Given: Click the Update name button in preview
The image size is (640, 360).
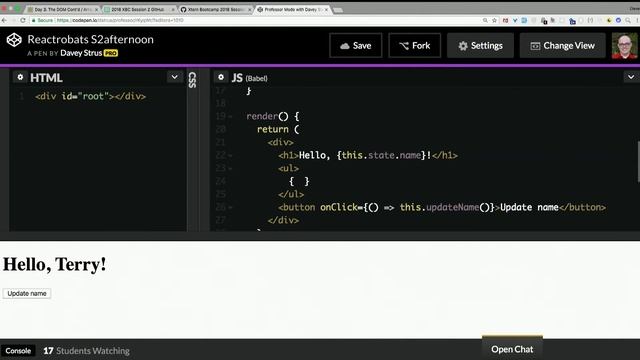Looking at the screenshot, I should pos(27,293).
